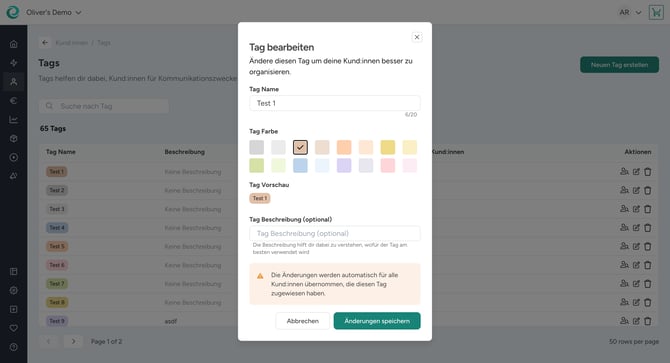This screenshot has height=363, width=670.
Task: Choose the yellow tag color swatch
Action: click(x=388, y=147)
